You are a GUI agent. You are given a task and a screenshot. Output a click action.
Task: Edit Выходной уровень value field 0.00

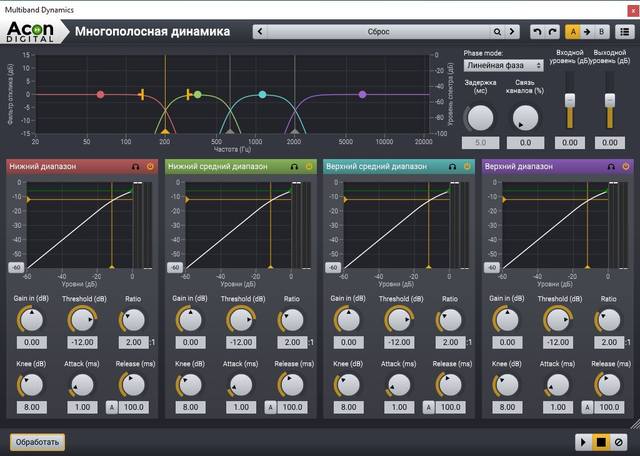[x=610, y=142]
